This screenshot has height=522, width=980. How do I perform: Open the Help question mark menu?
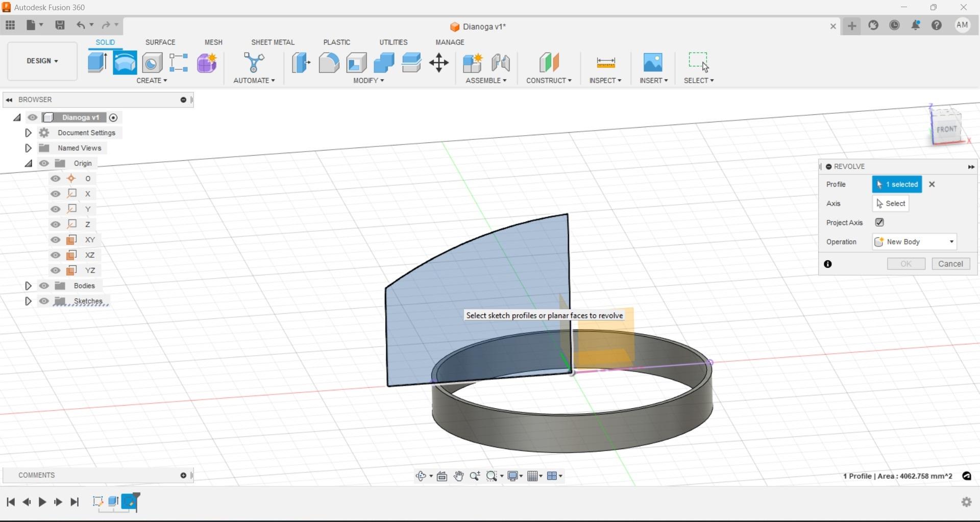pos(937,25)
